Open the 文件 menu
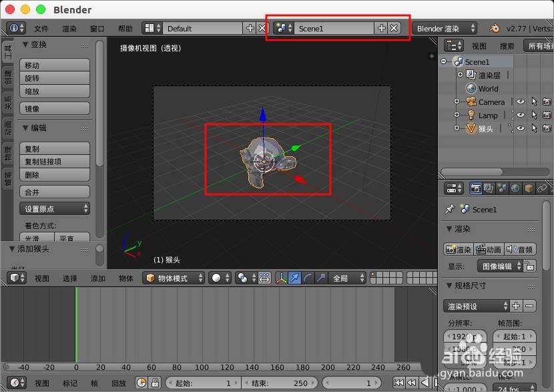This screenshot has height=392, width=554. pyautogui.click(x=40, y=28)
